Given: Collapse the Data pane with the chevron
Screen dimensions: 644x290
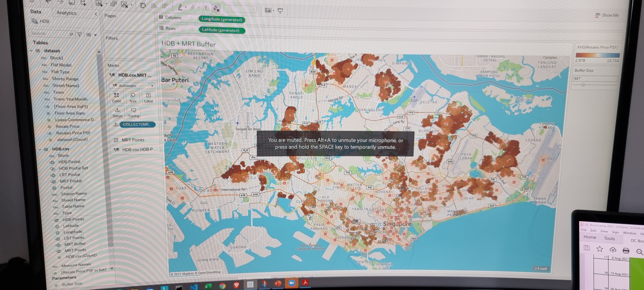Looking at the screenshot, I should pyautogui.click(x=96, y=14).
